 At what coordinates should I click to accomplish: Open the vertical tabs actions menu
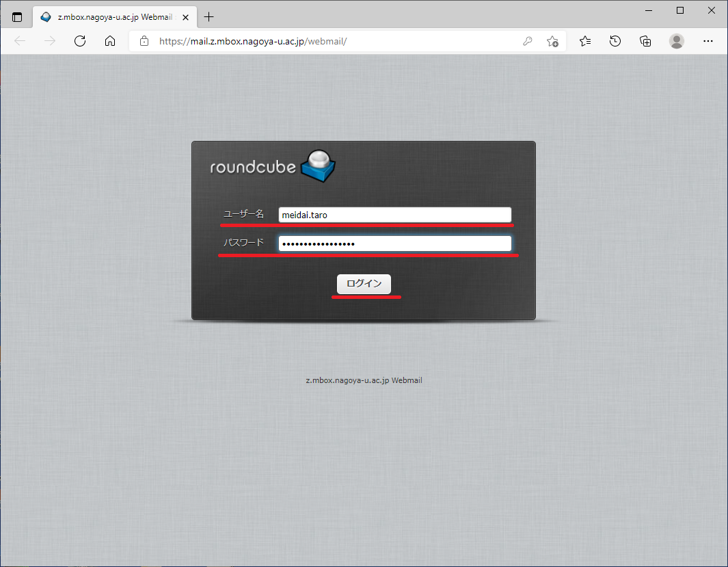[x=17, y=17]
